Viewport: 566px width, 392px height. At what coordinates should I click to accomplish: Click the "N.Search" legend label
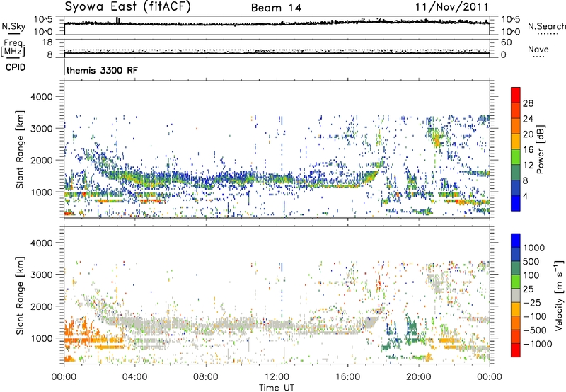point(546,26)
